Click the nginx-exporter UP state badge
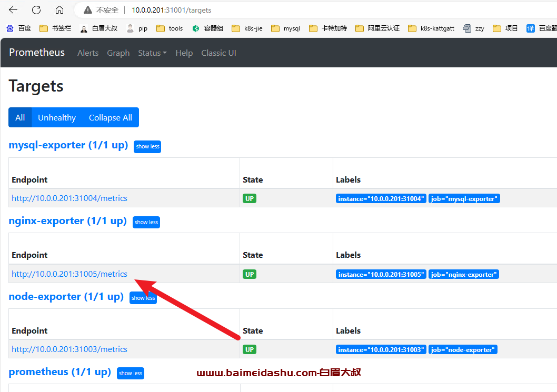Image resolution: width=557 pixels, height=392 pixels. click(250, 274)
